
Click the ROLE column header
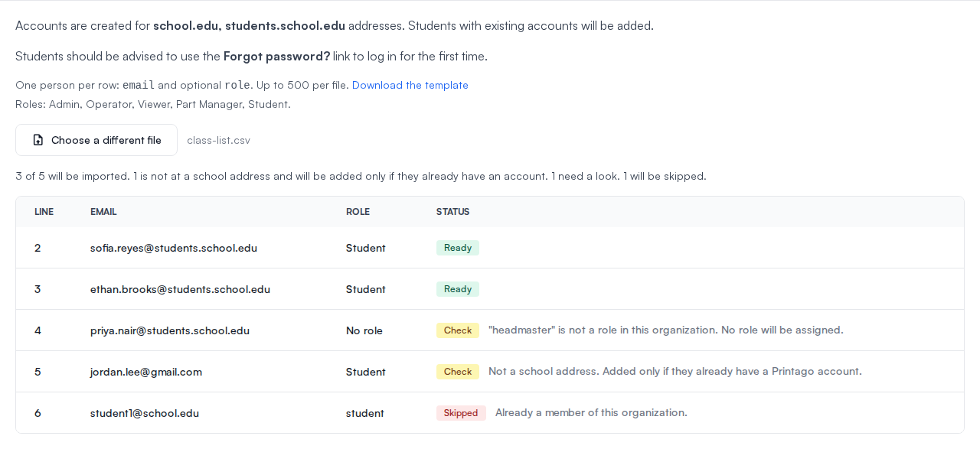tap(358, 212)
